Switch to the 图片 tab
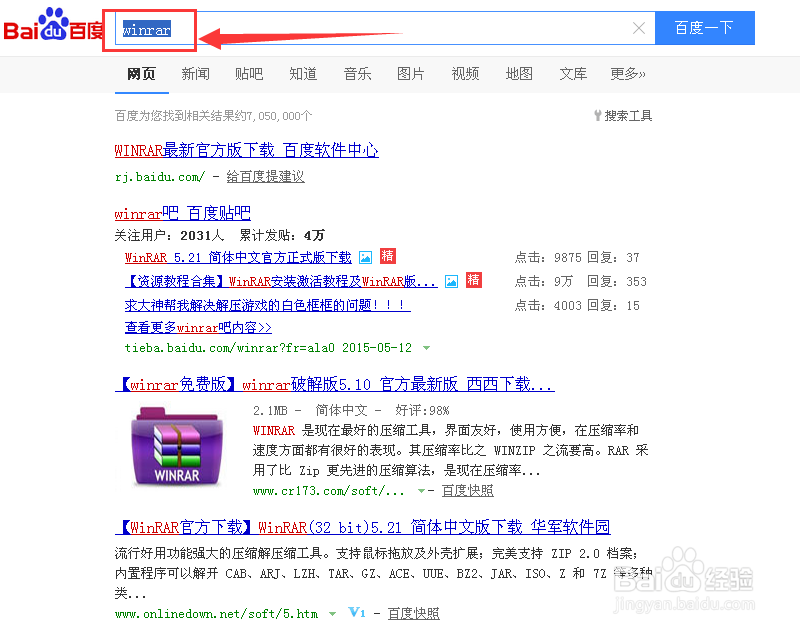The image size is (800, 632). coord(411,74)
